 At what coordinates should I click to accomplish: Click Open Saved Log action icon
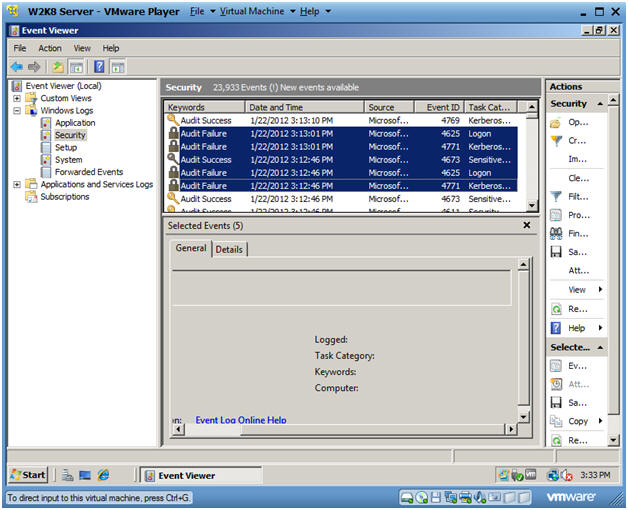point(556,123)
